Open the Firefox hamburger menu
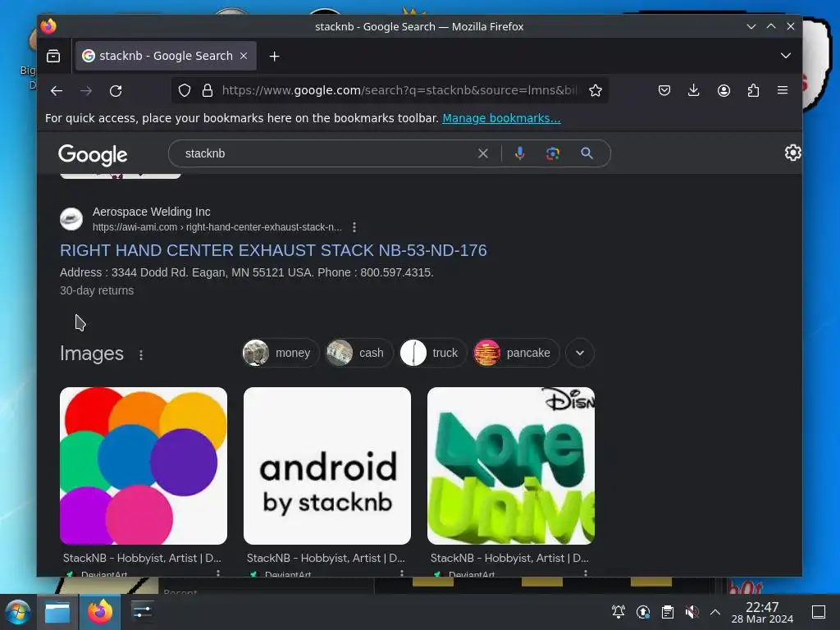Screen dimensions: 840x630 coord(783,90)
